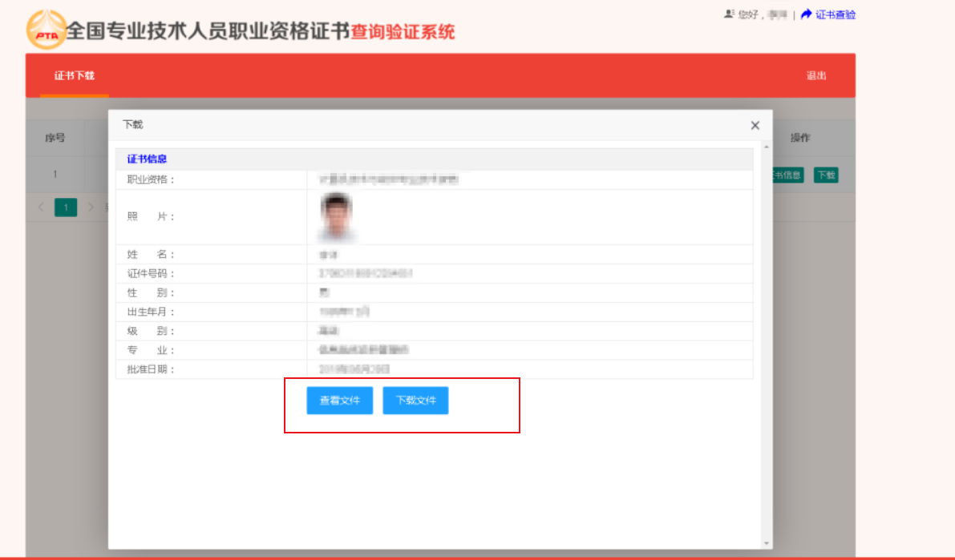955x560 pixels.
Task: Select page 1 in pagination
Action: [66, 207]
